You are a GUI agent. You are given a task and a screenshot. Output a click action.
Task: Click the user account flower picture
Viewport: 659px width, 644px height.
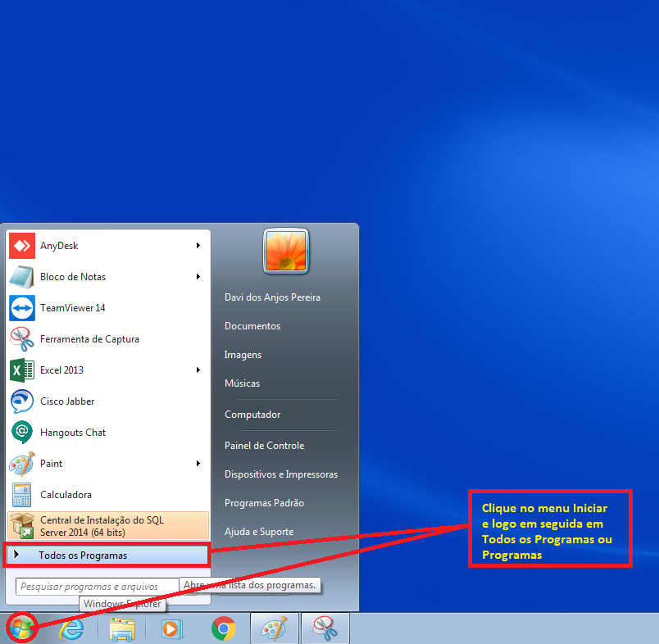(x=286, y=251)
